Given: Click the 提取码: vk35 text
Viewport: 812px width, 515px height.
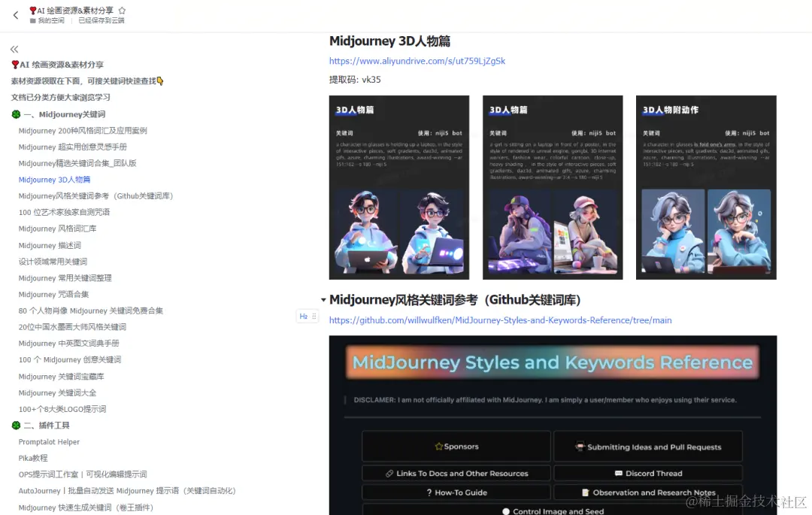Looking at the screenshot, I should pos(355,80).
